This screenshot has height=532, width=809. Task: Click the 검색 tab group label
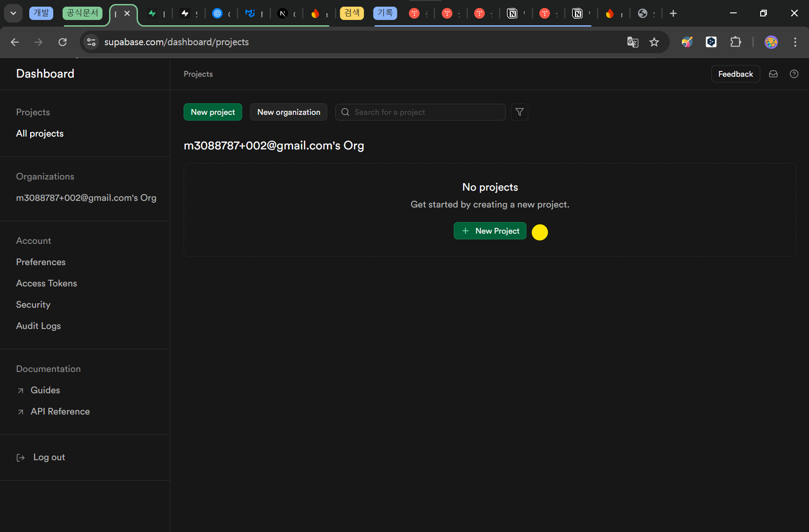[x=352, y=13]
